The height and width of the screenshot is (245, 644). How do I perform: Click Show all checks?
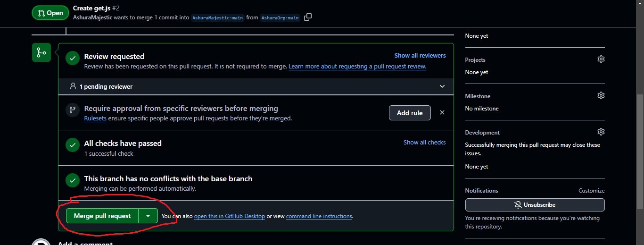[x=424, y=142]
